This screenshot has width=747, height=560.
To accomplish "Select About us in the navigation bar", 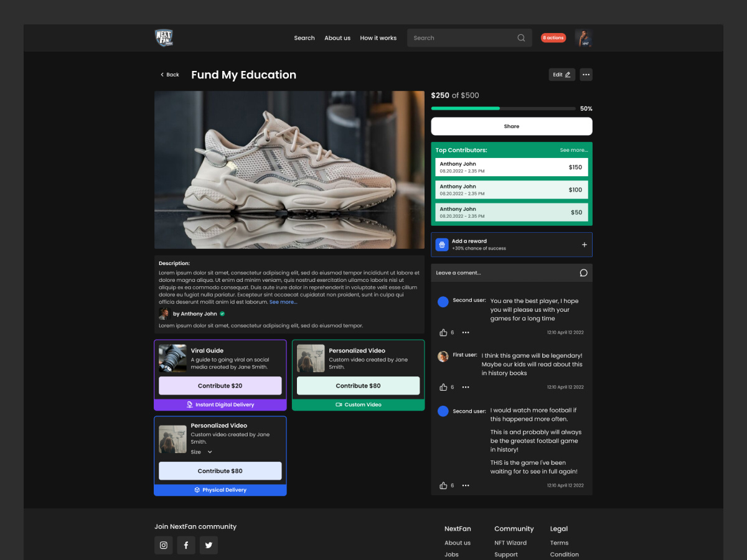I will point(337,38).
